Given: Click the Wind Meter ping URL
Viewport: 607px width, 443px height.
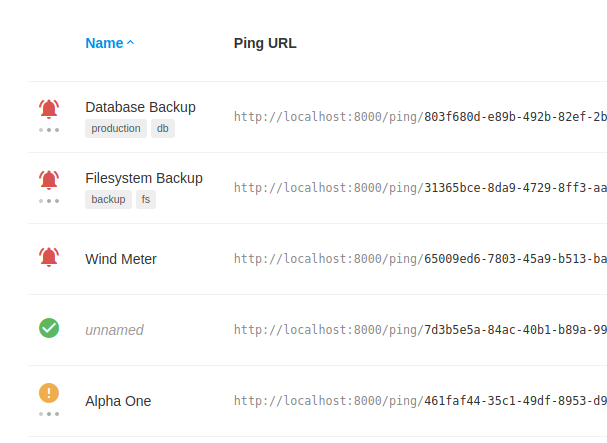Looking at the screenshot, I should [x=420, y=259].
